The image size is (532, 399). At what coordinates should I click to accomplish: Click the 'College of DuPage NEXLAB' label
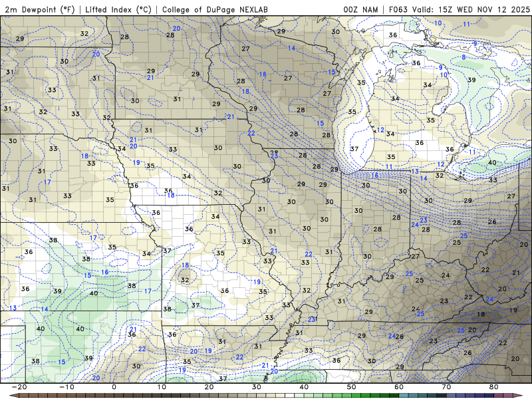point(215,9)
